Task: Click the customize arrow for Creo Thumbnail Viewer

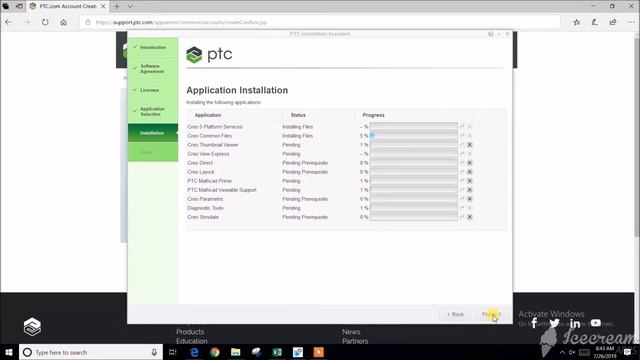Action: (462, 145)
